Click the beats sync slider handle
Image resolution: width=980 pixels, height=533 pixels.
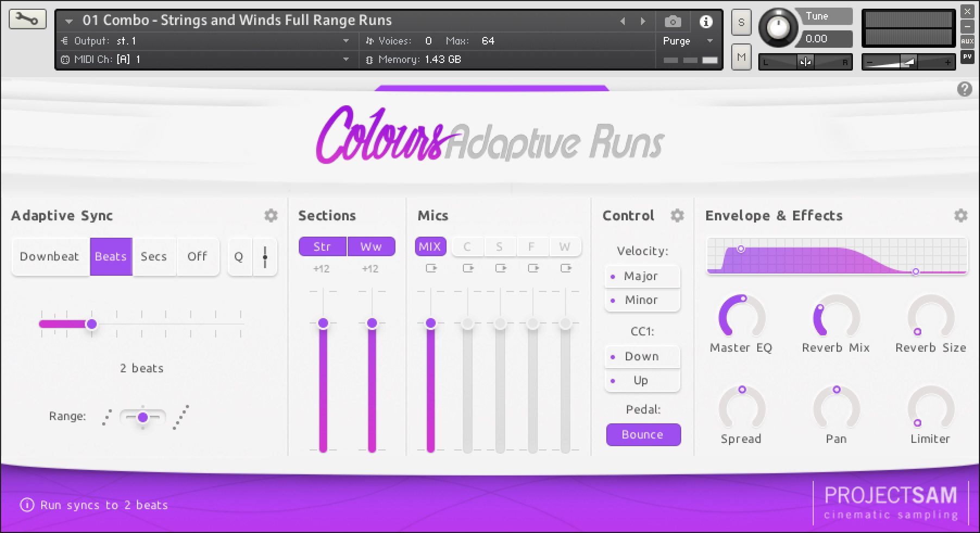92,324
